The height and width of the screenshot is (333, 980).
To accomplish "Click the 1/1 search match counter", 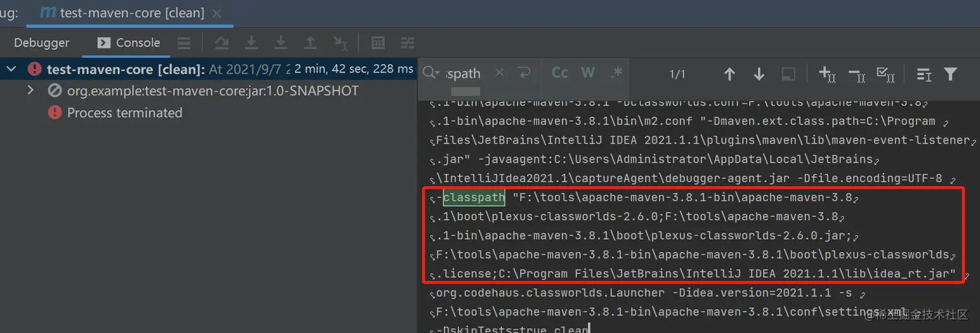I will (677, 75).
